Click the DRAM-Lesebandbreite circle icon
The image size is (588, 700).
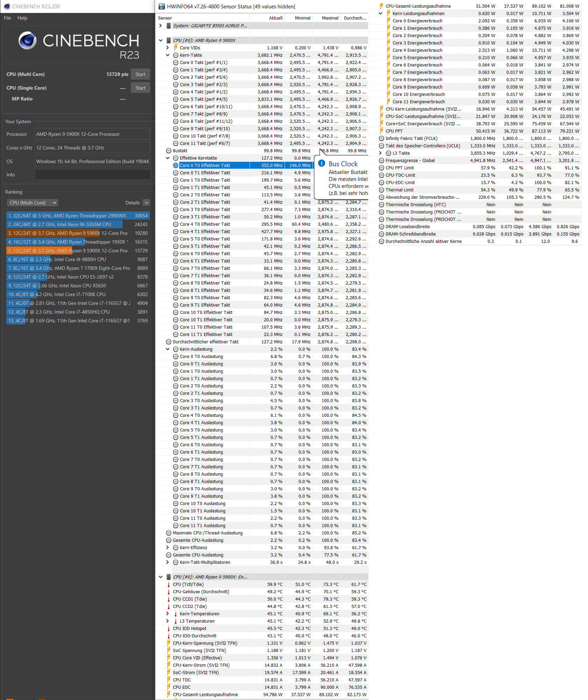pyautogui.click(x=381, y=226)
